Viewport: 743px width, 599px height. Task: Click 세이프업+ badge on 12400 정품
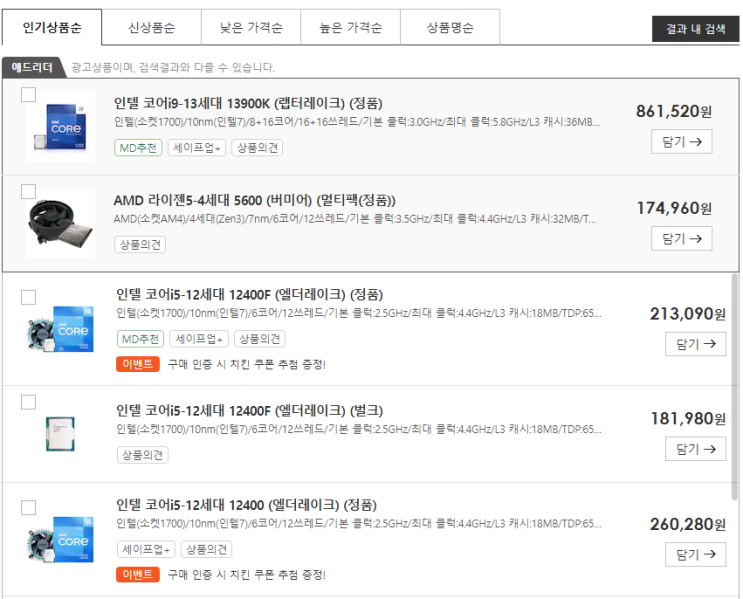146,549
